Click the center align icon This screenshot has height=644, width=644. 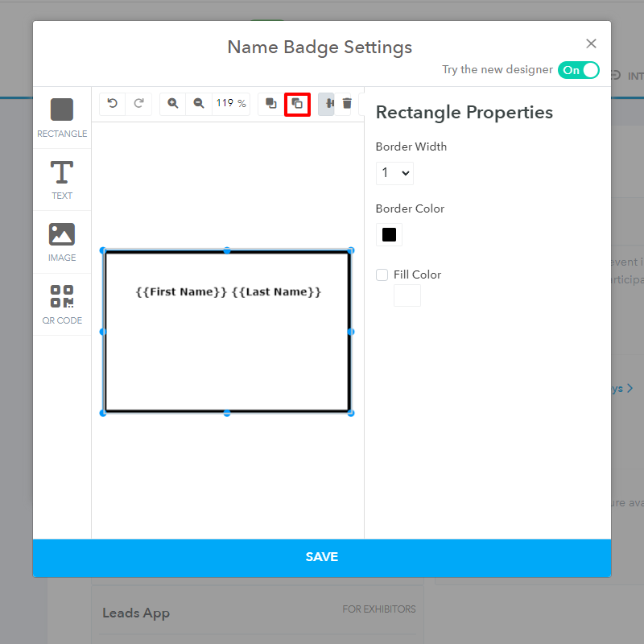click(327, 103)
